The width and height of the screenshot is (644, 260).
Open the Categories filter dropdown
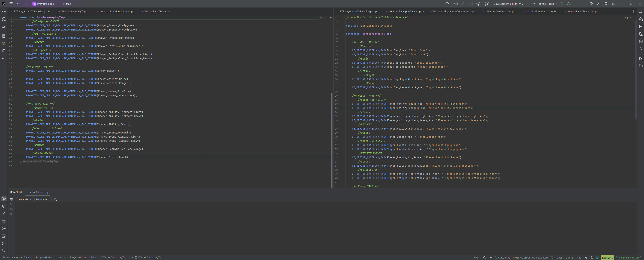coord(43,199)
